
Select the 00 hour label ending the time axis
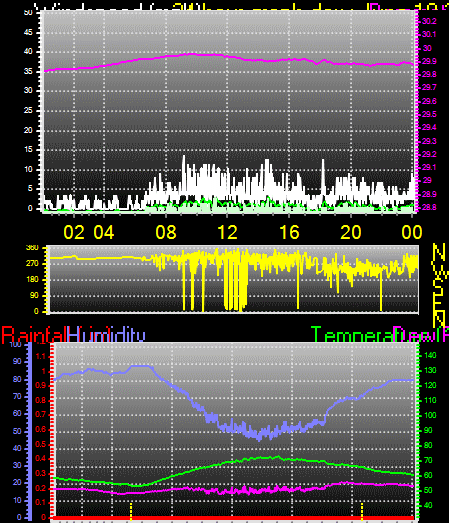(x=412, y=232)
